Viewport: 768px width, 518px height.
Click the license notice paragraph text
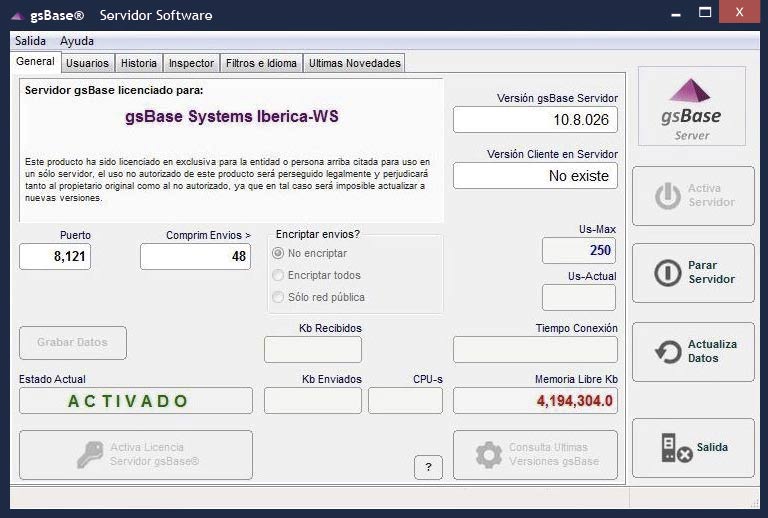coord(228,180)
